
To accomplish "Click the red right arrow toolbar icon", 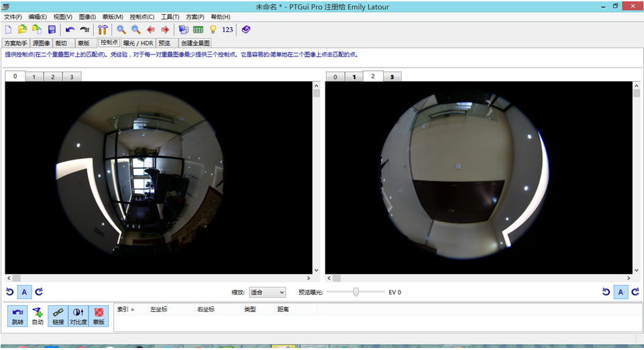I will [x=165, y=30].
